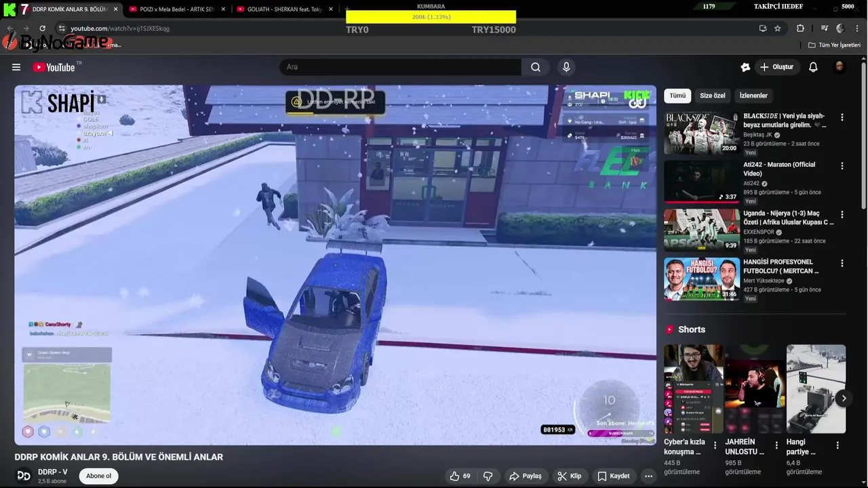Open the Cyber'a kızla konuşma short
The height and width of the screenshot is (488, 868).
(694, 389)
